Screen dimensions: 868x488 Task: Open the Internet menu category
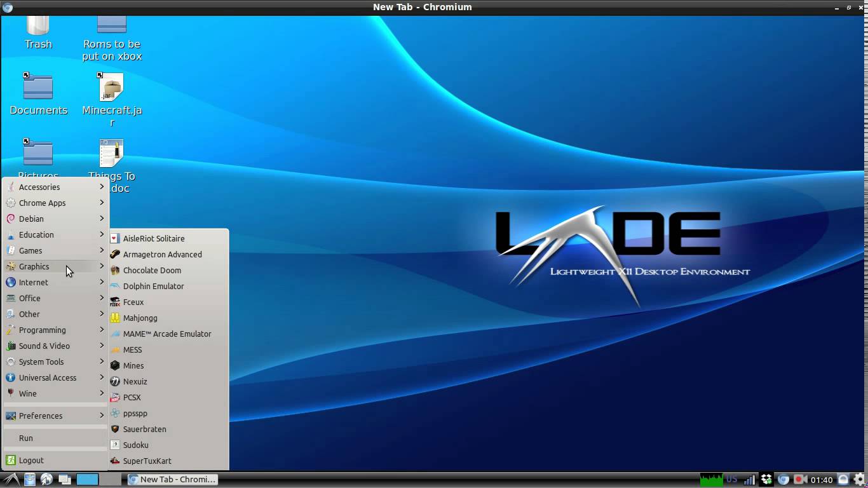(55, 283)
